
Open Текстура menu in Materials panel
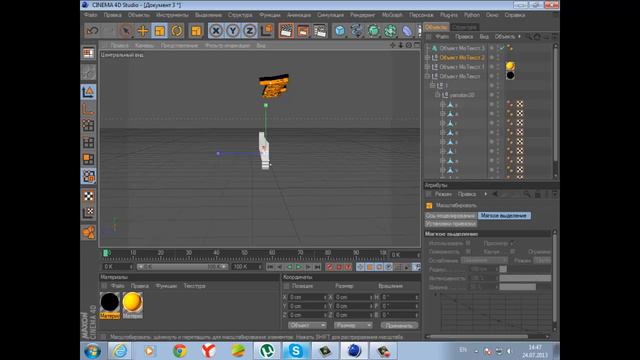coord(194,286)
